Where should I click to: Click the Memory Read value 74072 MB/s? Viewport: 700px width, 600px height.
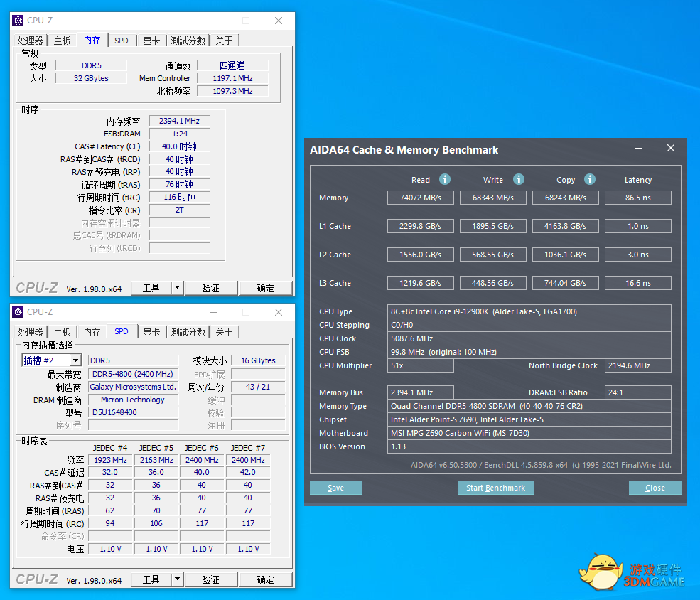coord(421,198)
